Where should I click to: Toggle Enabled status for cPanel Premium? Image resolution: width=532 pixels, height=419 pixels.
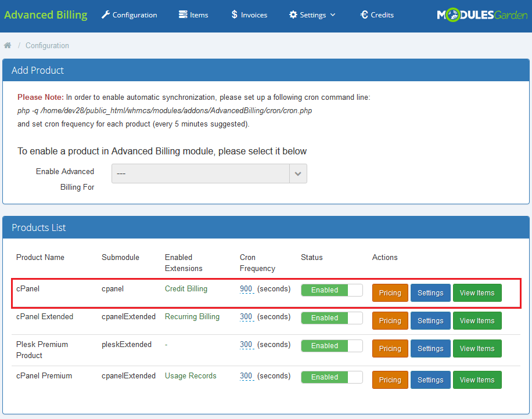(x=332, y=377)
